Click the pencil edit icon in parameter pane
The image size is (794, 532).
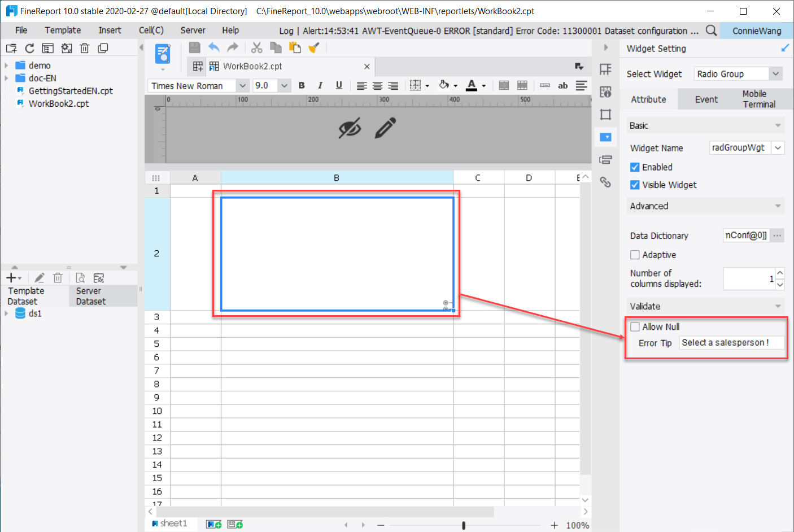tap(386, 128)
